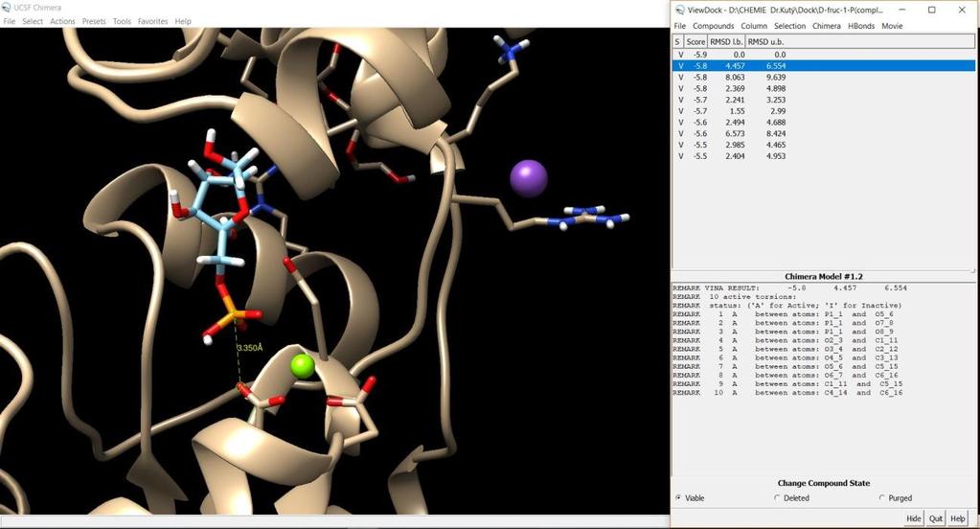Select result row with RMSD l.b. 1.55
The image size is (980, 529).
pyautogui.click(x=823, y=110)
